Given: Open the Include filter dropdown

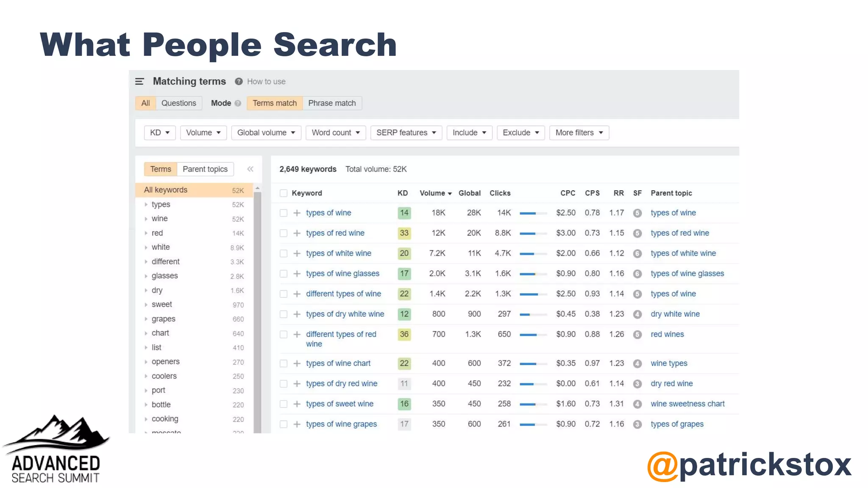Looking at the screenshot, I should tap(469, 133).
